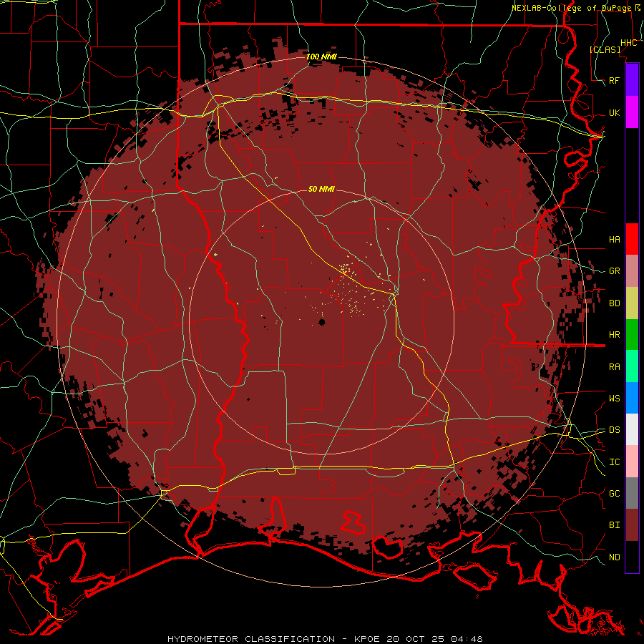
Task: Click the BI legend label
Action: click(x=614, y=525)
